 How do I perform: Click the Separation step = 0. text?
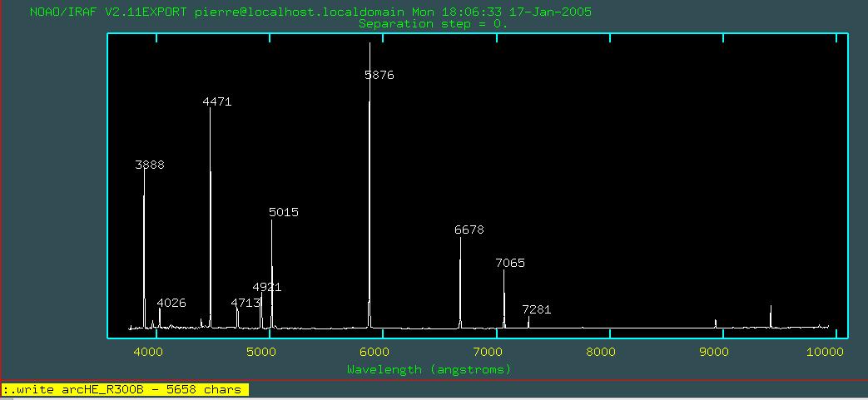(x=433, y=23)
